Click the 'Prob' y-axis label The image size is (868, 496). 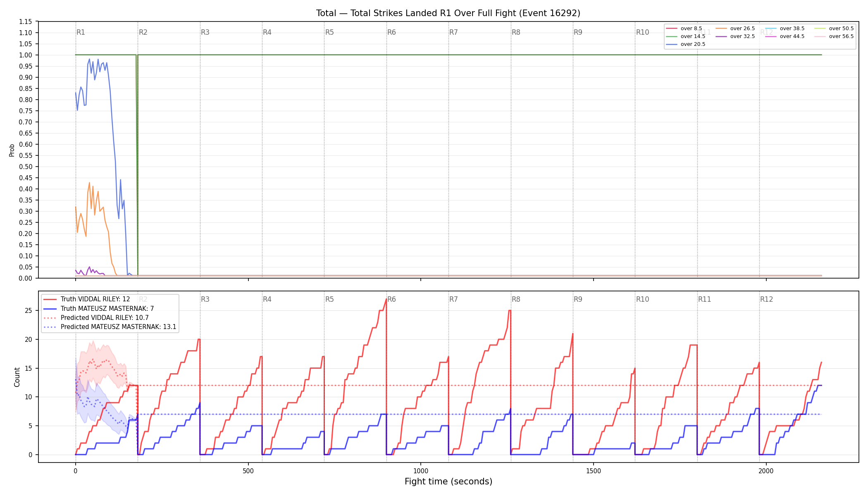coord(12,150)
